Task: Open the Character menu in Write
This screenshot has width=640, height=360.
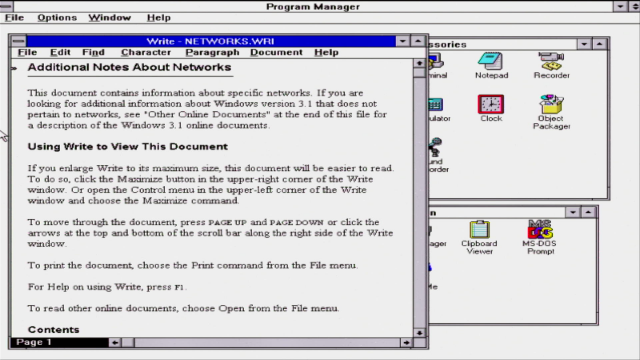Action: coord(146,52)
